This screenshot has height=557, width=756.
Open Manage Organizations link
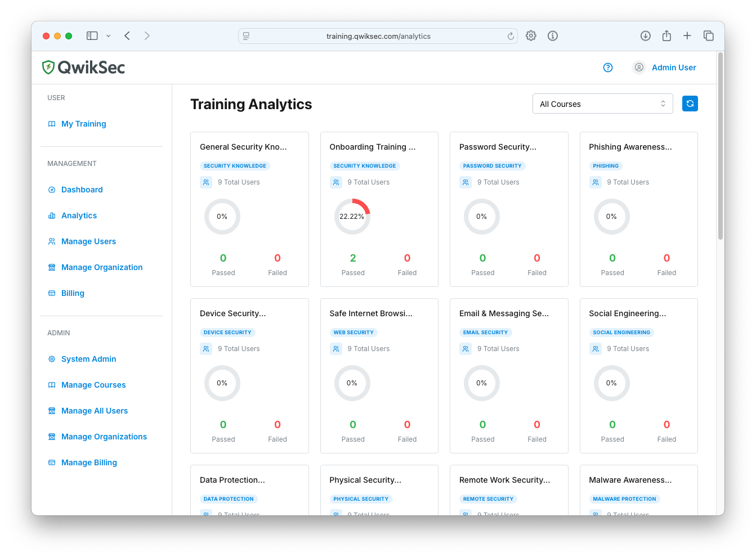point(104,437)
